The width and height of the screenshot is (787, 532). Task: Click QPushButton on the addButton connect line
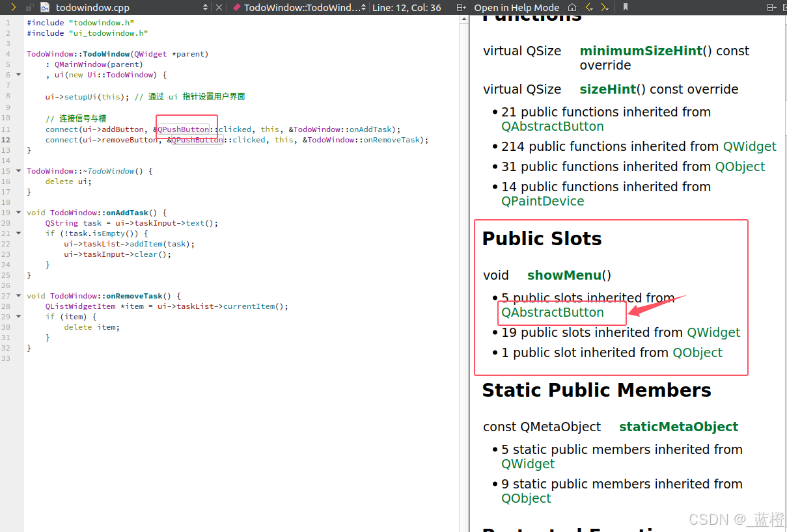[x=184, y=129]
